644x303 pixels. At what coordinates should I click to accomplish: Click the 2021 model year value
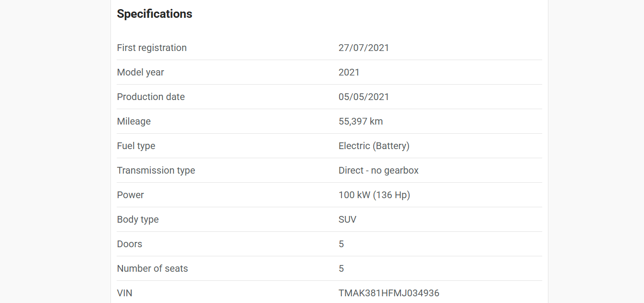coord(349,72)
